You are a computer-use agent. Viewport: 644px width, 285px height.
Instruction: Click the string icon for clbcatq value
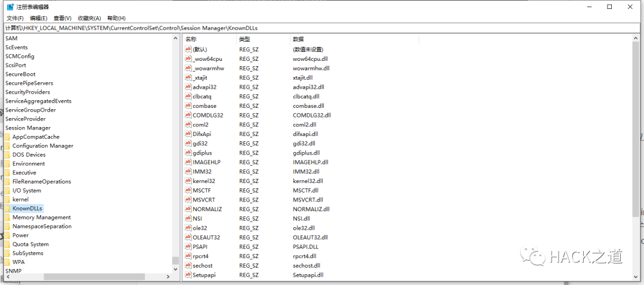pyautogui.click(x=188, y=96)
